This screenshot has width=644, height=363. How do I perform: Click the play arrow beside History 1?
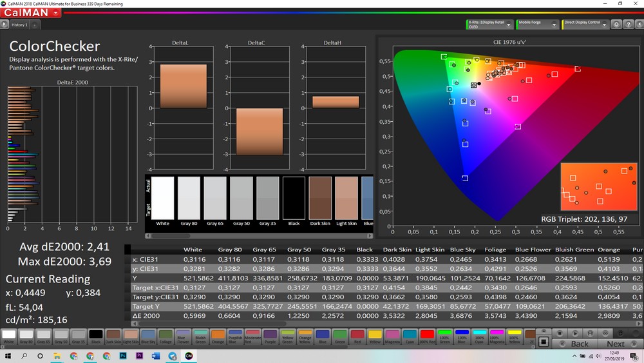tap(5, 25)
